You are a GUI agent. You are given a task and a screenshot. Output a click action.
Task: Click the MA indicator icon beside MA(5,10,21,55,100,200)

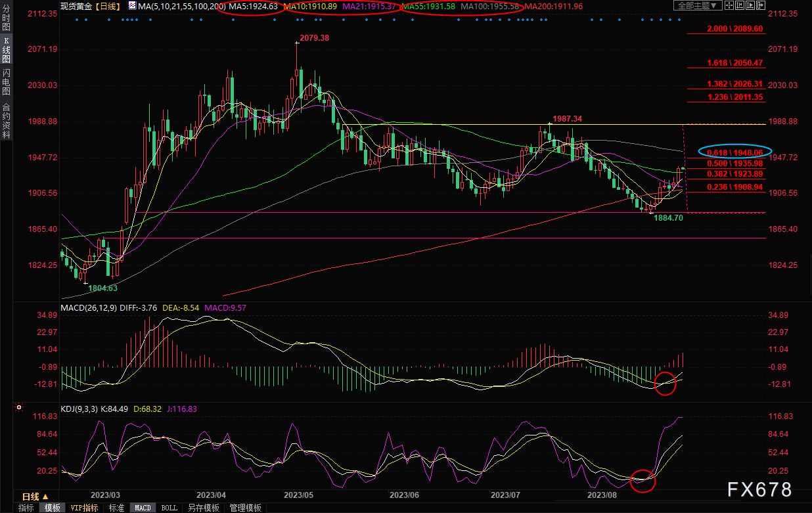click(133, 6)
